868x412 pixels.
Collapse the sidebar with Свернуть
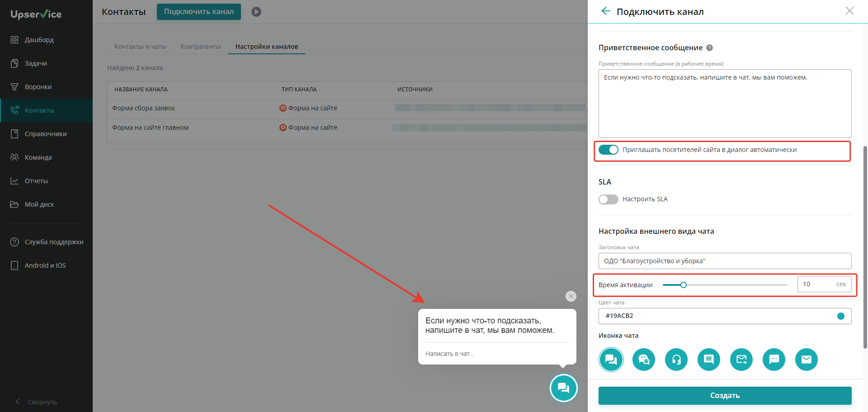(36, 402)
